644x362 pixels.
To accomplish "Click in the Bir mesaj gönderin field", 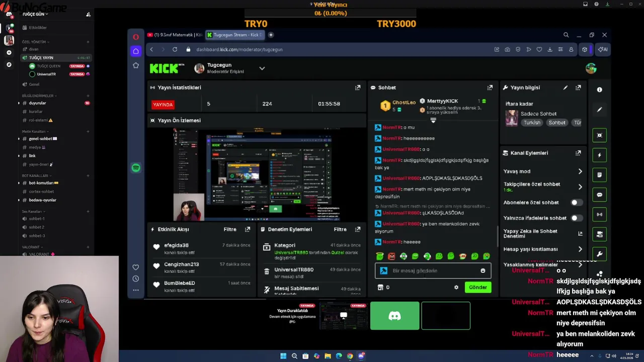I will point(433,270).
